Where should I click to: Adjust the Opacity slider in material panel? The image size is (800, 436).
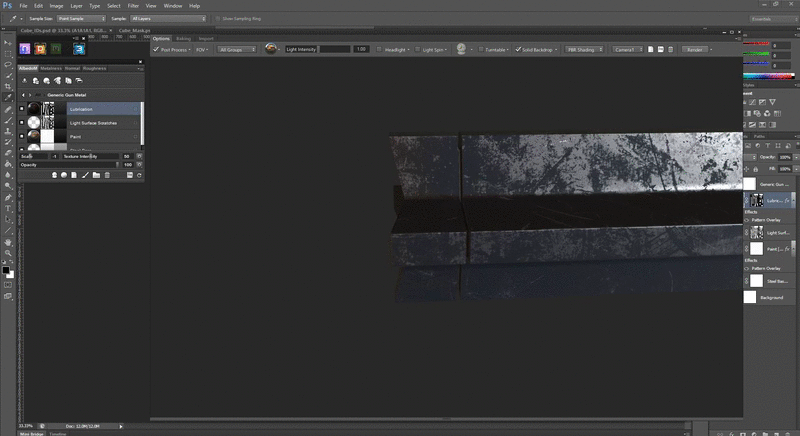click(x=69, y=165)
